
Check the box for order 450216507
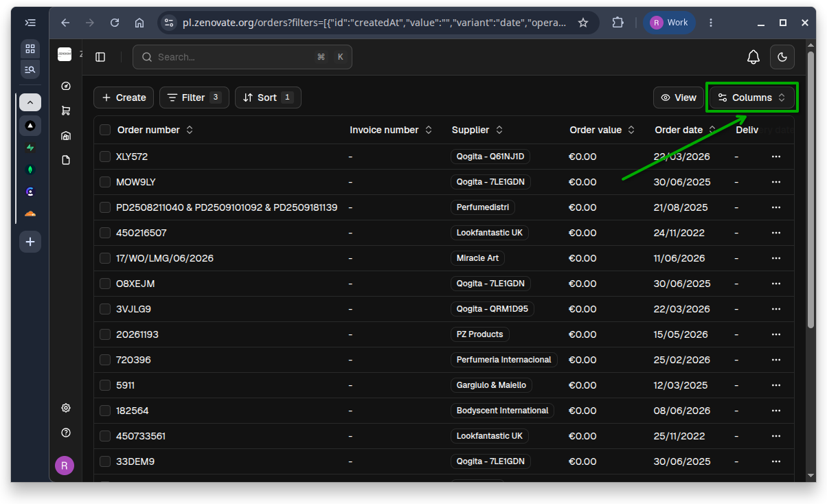(105, 233)
